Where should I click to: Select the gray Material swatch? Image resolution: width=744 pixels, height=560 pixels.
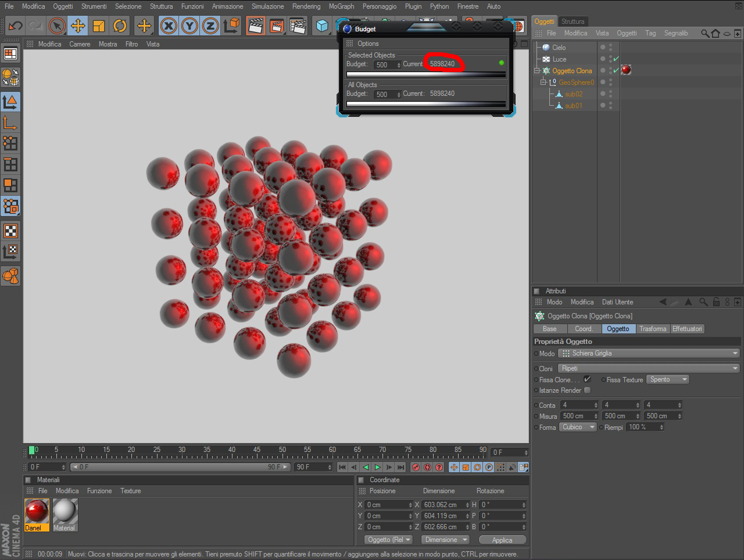click(x=65, y=515)
